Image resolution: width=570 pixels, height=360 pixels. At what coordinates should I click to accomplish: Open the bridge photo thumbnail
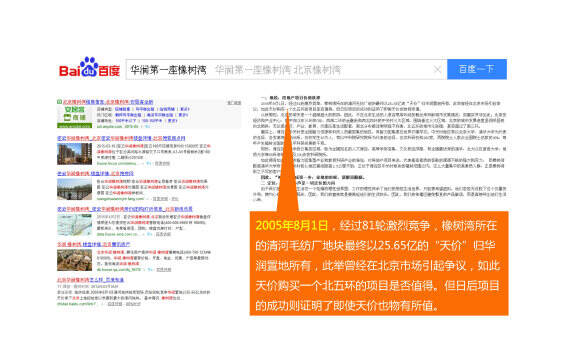[x=75, y=189]
